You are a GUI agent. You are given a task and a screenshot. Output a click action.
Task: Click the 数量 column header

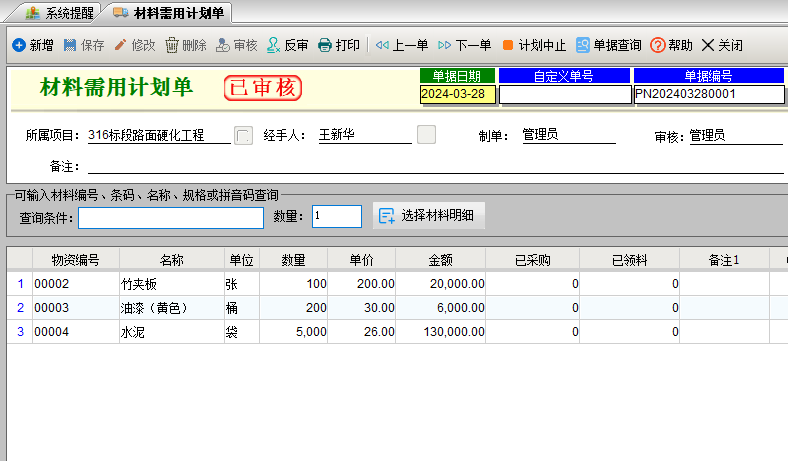click(293, 260)
